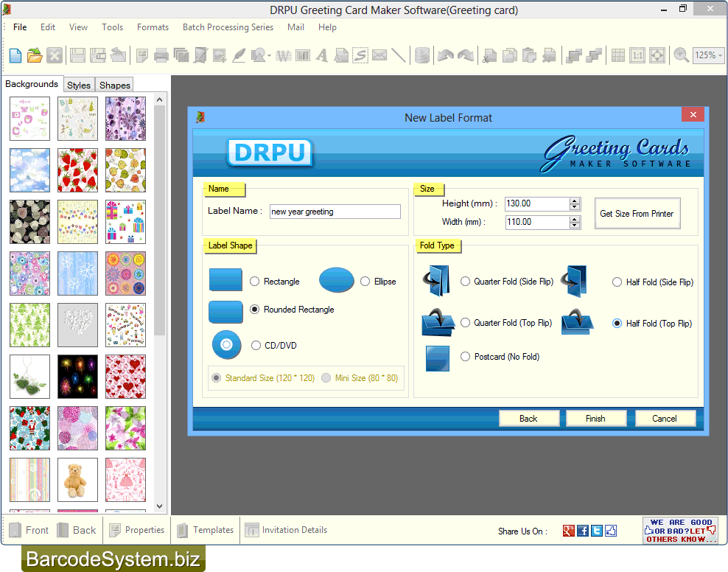Screen dimensions: 728x572
Task: Click the WordArt W icon in the toolbar
Action: [283, 56]
